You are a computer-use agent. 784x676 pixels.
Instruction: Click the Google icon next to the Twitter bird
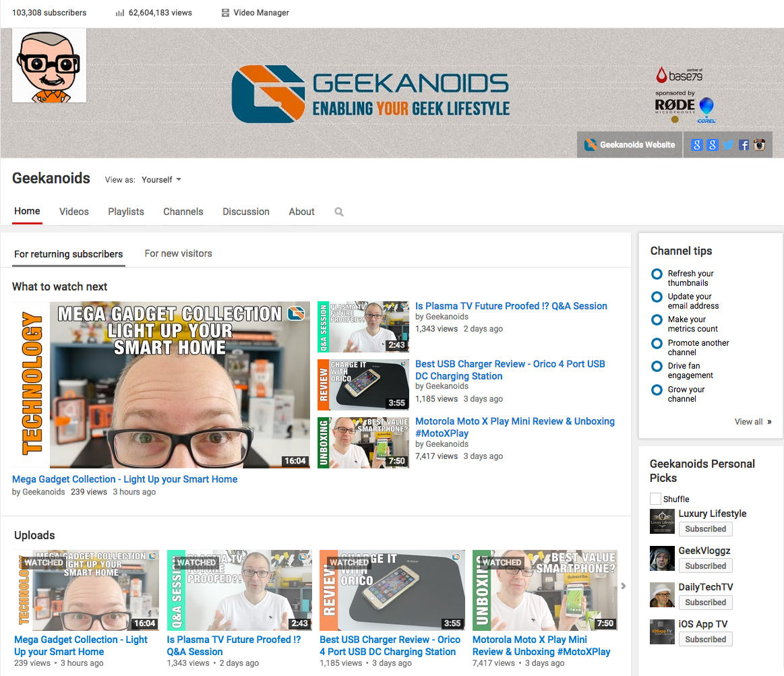(x=713, y=145)
